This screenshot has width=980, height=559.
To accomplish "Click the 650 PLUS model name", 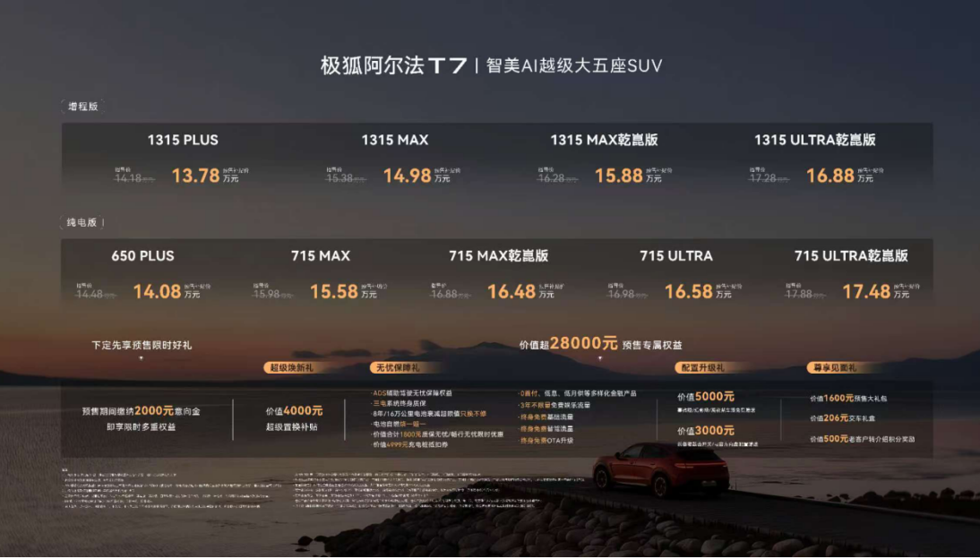I will [x=143, y=255].
